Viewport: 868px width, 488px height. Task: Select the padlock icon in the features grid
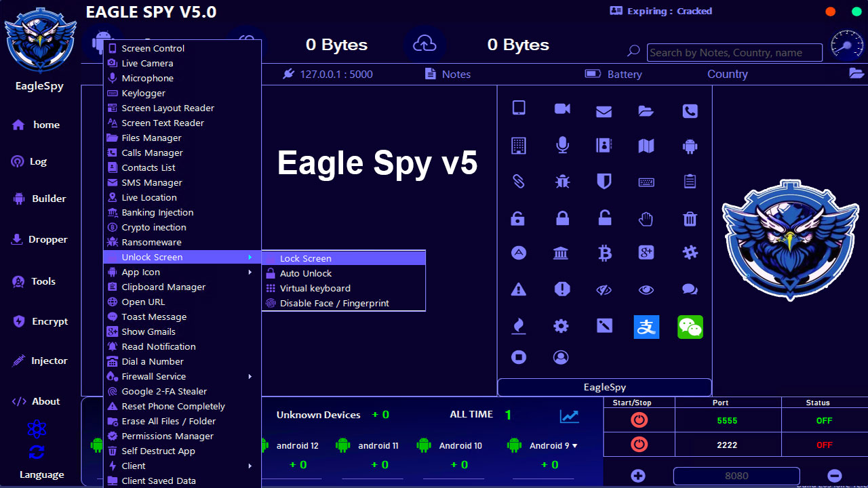tap(561, 218)
